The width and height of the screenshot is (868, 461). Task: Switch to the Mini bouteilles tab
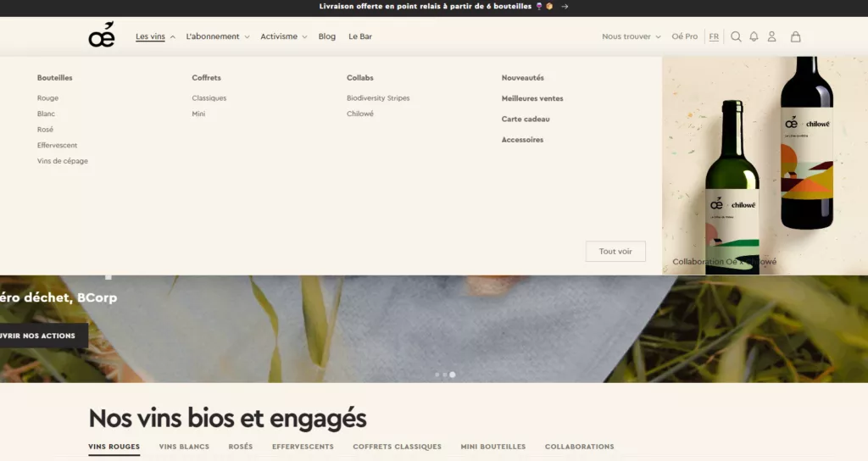[493, 447]
